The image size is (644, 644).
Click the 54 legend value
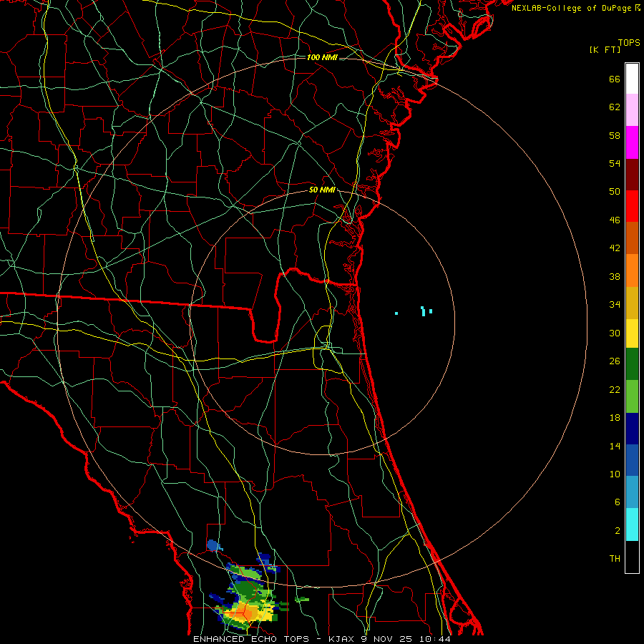click(615, 163)
